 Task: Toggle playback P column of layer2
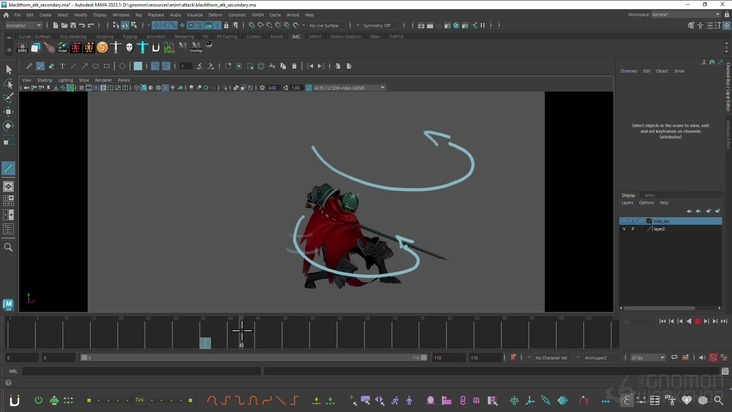(633, 229)
